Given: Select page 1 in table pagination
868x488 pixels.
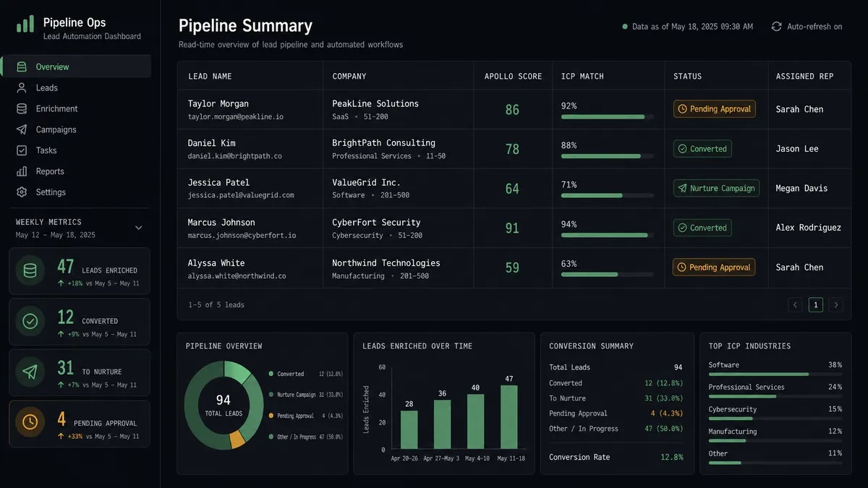Looking at the screenshot, I should tap(816, 305).
